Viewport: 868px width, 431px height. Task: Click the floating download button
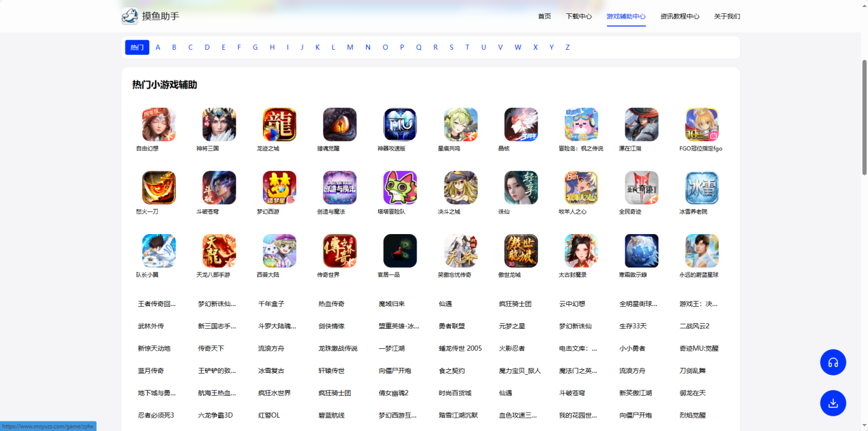coord(833,403)
